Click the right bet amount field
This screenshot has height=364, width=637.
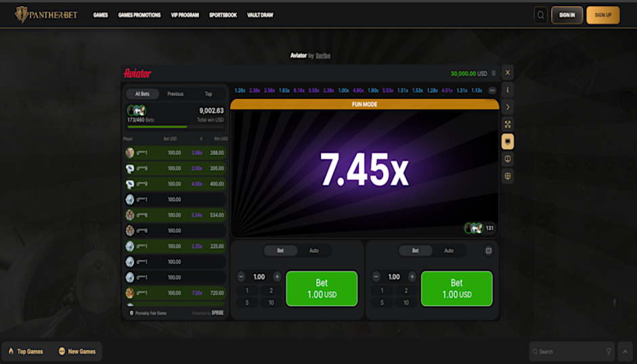(394, 277)
